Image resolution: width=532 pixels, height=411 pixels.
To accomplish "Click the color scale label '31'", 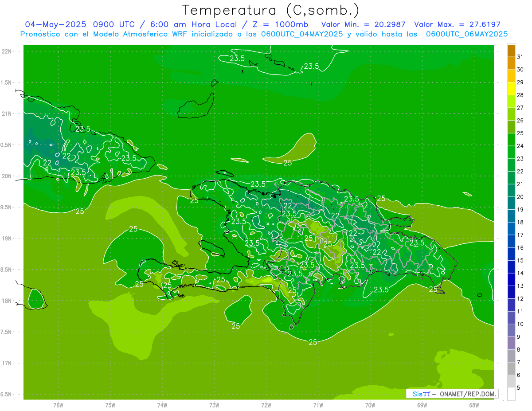I will tap(520, 57).
